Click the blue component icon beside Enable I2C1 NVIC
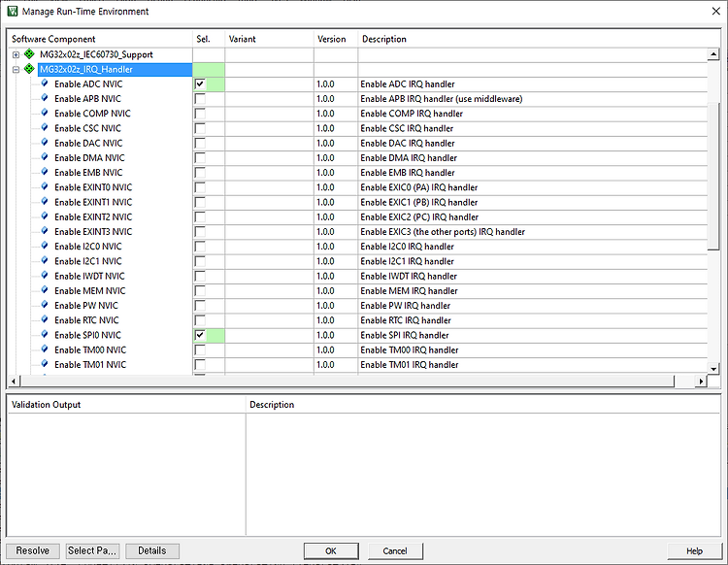Image resolution: width=728 pixels, height=565 pixels. [45, 260]
